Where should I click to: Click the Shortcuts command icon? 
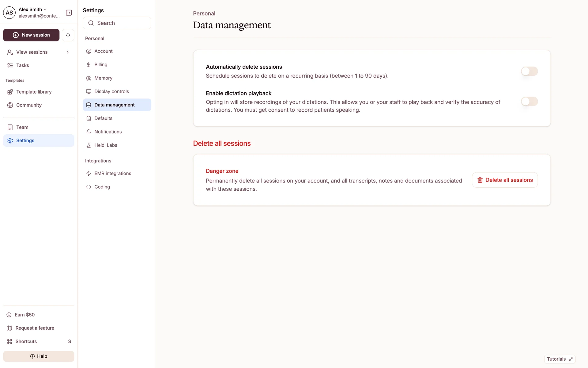pos(9,341)
